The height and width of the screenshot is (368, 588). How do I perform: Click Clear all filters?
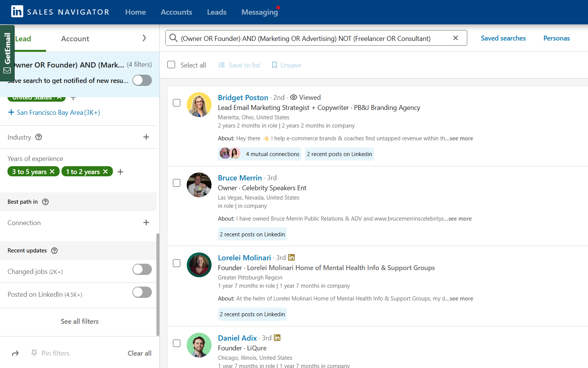(139, 353)
